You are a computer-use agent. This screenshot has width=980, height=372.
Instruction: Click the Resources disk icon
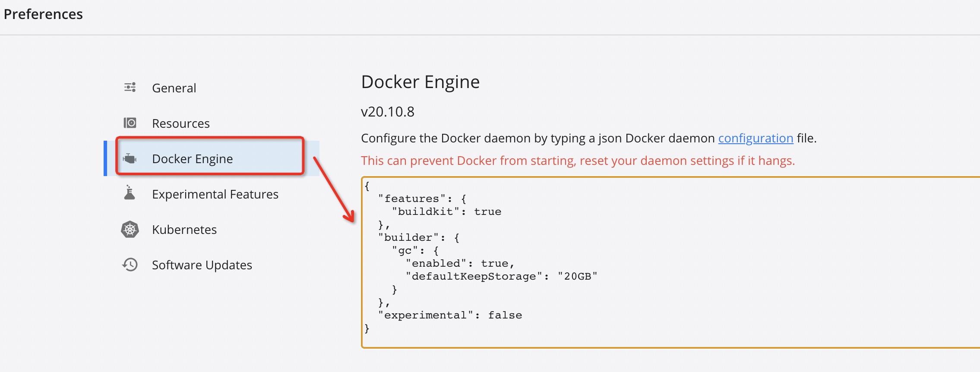[x=130, y=123]
